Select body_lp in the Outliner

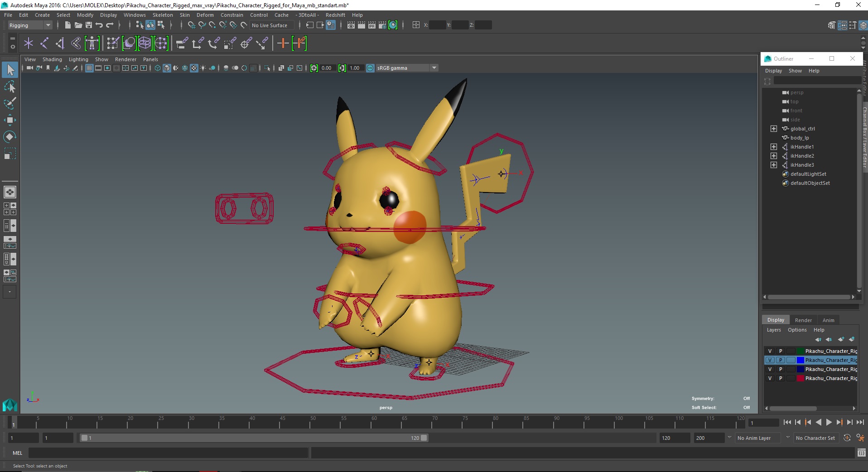tap(799, 138)
